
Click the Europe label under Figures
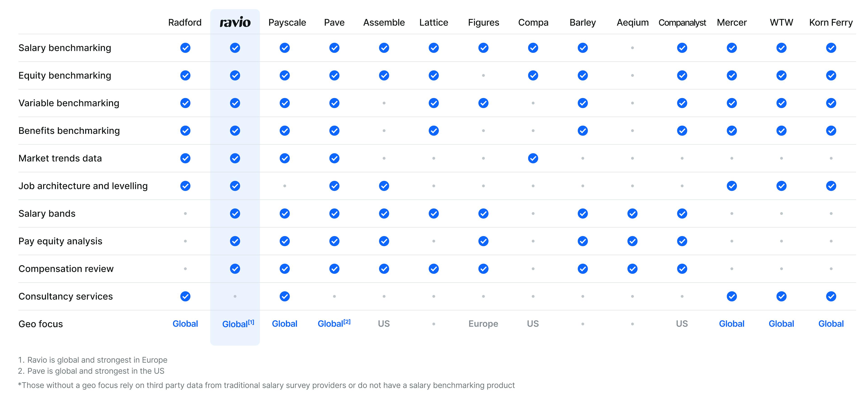483,324
